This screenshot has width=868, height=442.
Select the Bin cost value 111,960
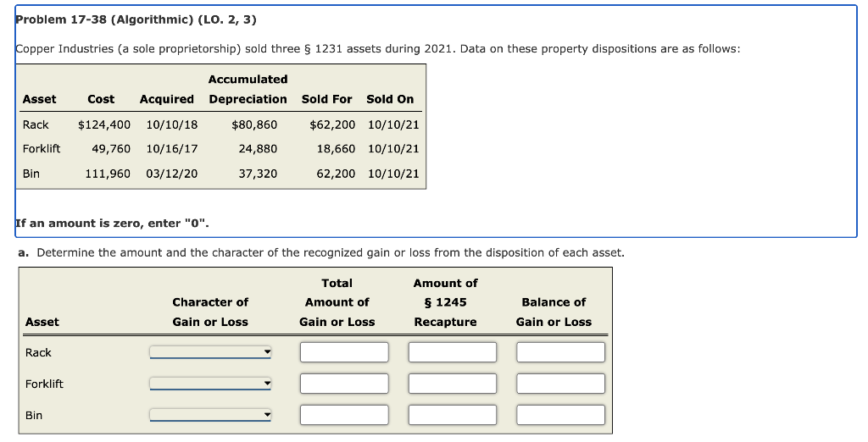pyautogui.click(x=108, y=174)
